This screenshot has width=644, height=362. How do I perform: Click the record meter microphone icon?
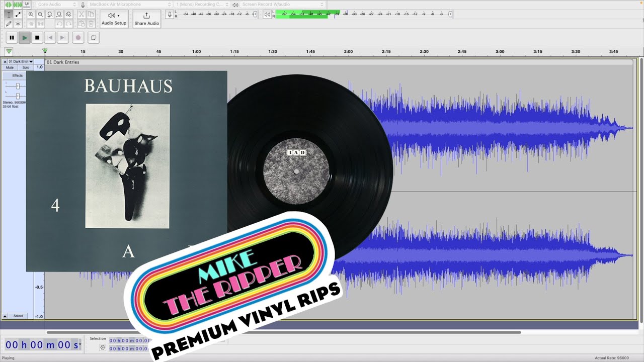[x=170, y=14]
